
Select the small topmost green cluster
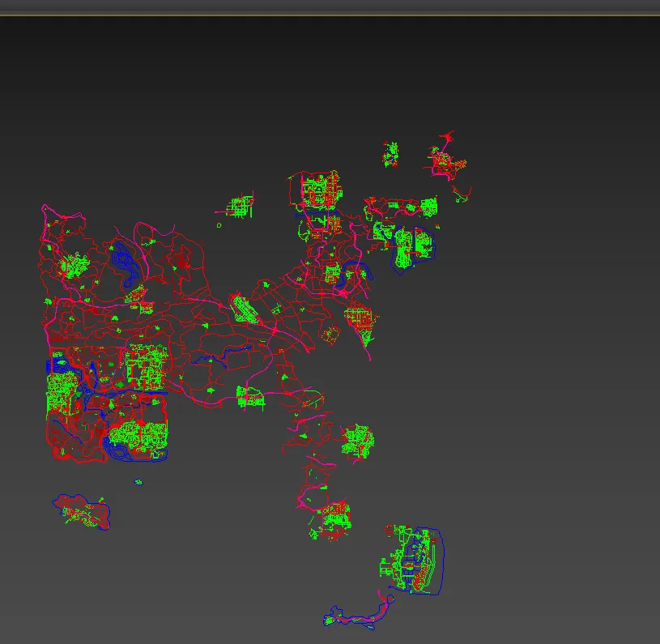coord(392,153)
